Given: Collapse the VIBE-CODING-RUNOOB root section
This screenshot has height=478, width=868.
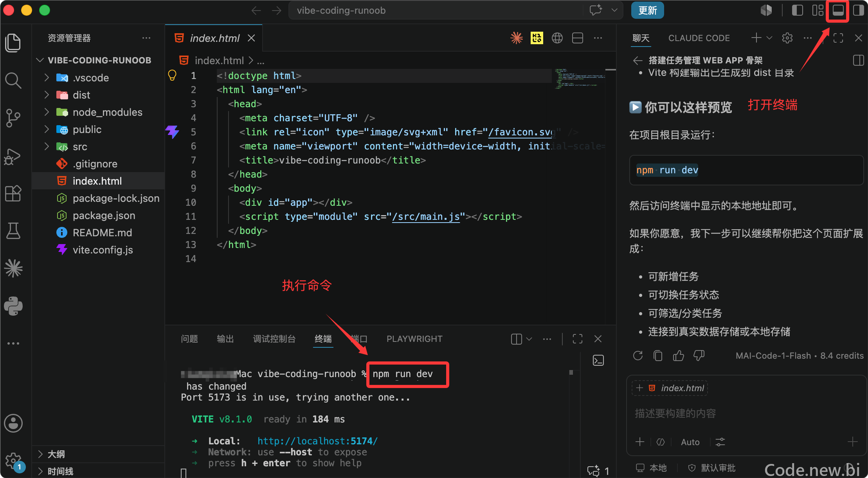Looking at the screenshot, I should [x=40, y=60].
